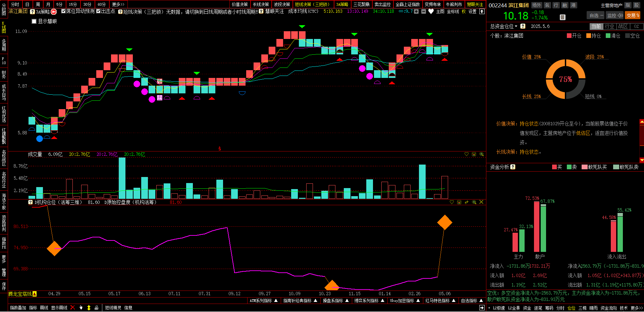Toggle 自选 minus button
This screenshot has height=312, width=644.
coord(596,15)
